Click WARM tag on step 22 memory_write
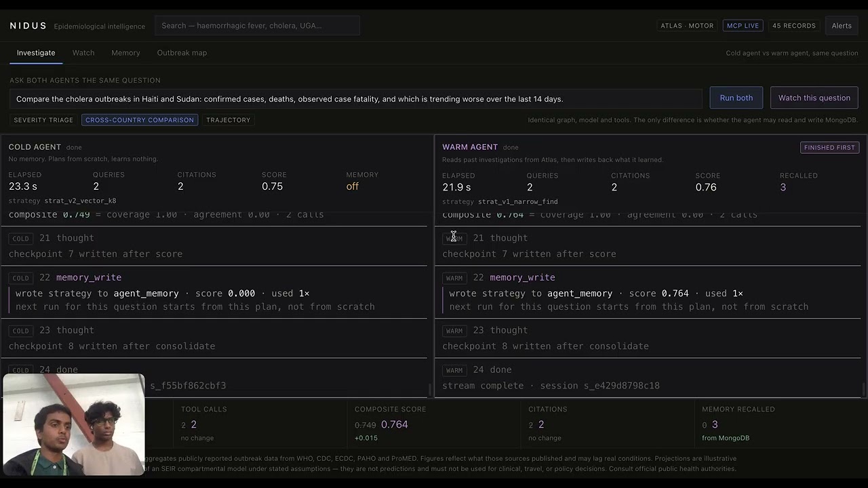 pyautogui.click(x=454, y=278)
